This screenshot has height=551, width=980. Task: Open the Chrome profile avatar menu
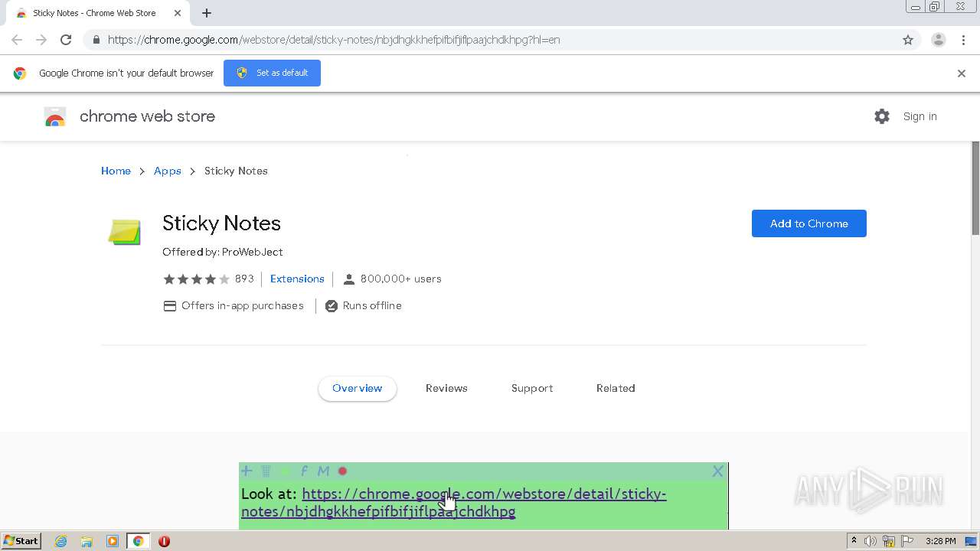[x=939, y=40]
